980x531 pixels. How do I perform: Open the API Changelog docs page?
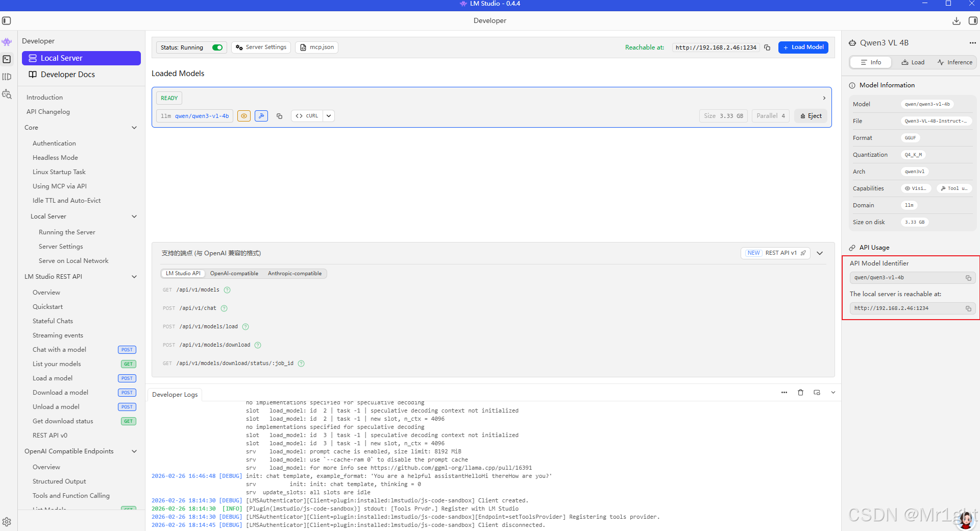[48, 112]
